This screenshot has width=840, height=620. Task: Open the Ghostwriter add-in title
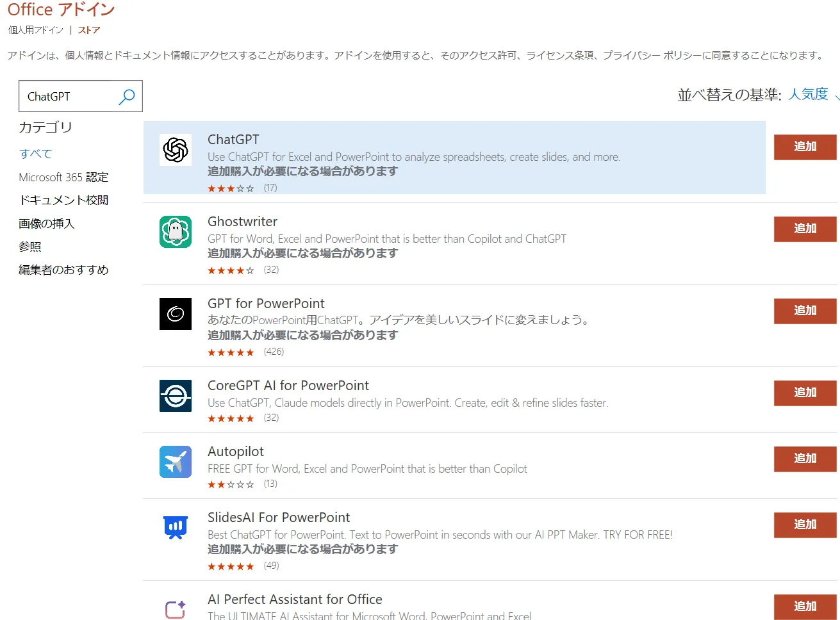tap(242, 222)
